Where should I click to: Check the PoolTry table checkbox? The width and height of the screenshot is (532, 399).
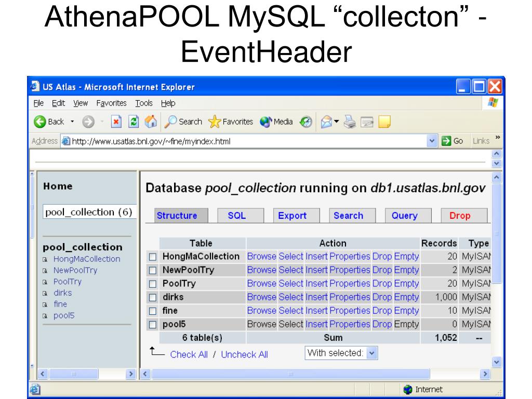153,284
